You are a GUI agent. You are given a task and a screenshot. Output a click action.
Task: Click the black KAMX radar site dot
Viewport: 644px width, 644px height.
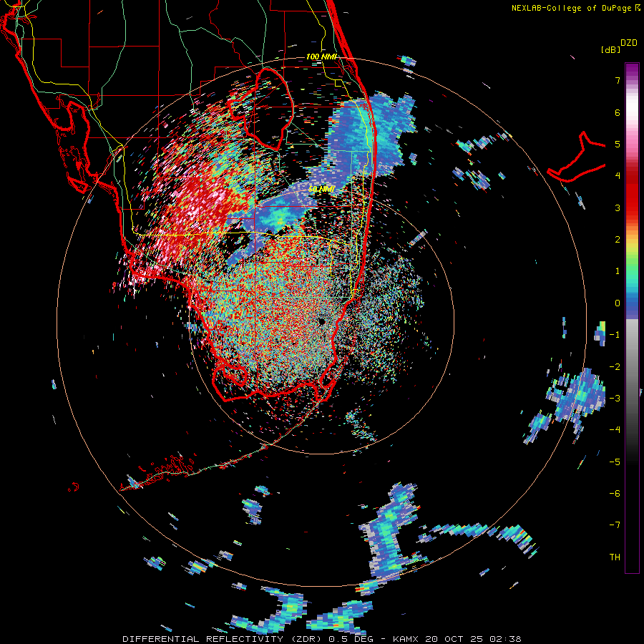click(x=321, y=321)
